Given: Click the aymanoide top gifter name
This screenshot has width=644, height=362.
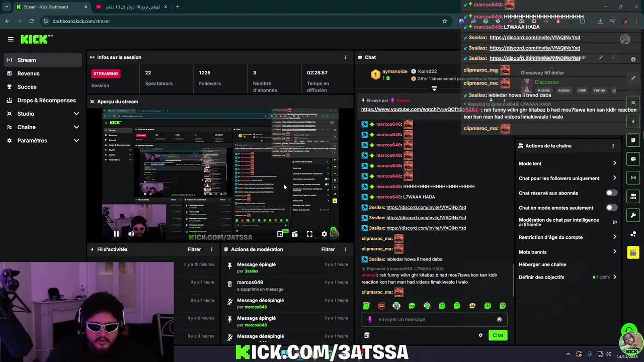Looking at the screenshot, I should [394, 71].
